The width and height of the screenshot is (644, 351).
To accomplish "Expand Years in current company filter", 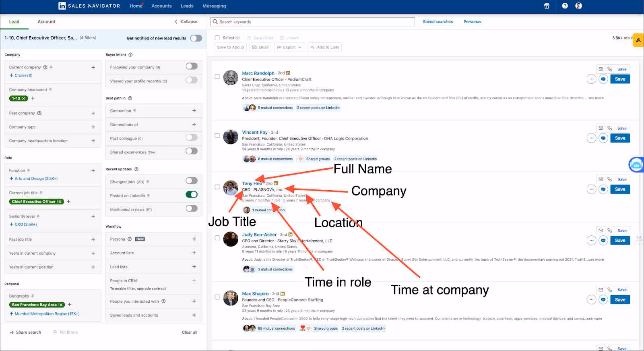I will [93, 253].
